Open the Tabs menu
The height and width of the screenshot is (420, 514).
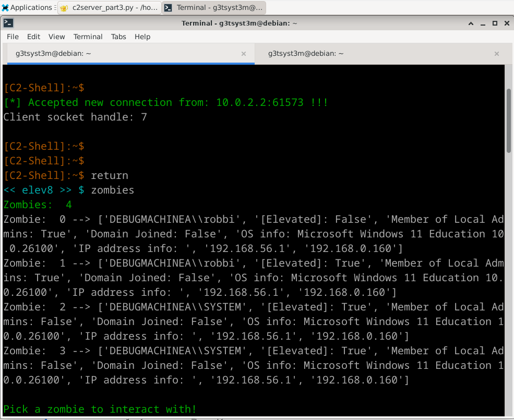coord(118,37)
